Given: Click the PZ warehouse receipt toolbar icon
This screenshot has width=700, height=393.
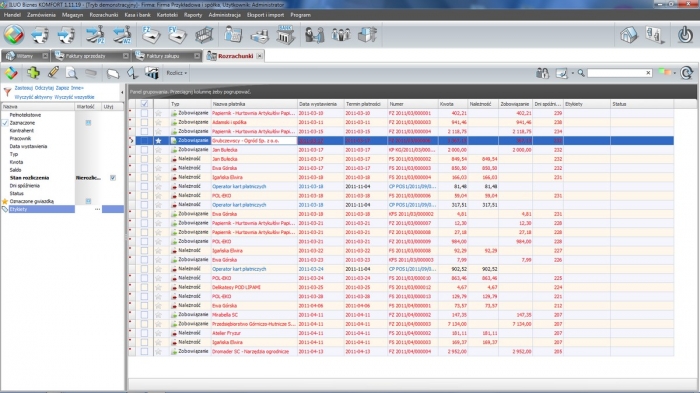Looking at the screenshot, I should tap(95, 35).
